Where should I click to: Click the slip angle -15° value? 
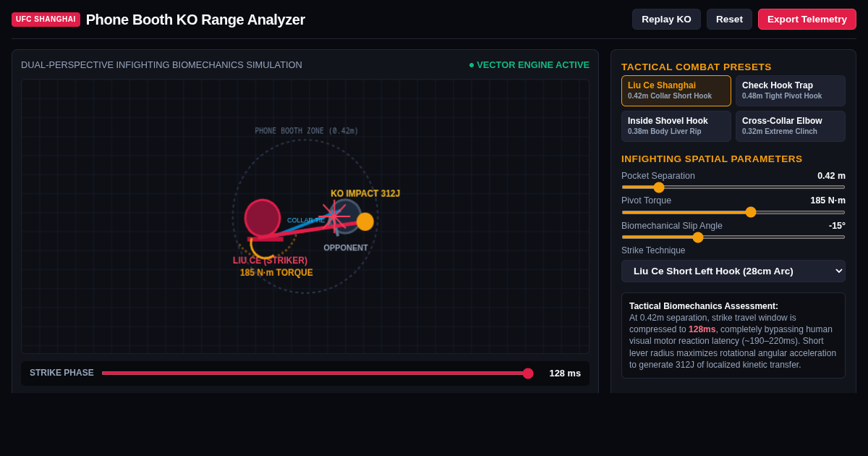[x=837, y=226]
